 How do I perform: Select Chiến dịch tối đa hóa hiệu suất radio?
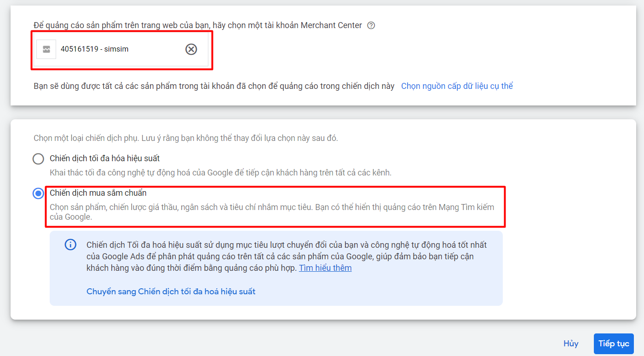pyautogui.click(x=38, y=159)
